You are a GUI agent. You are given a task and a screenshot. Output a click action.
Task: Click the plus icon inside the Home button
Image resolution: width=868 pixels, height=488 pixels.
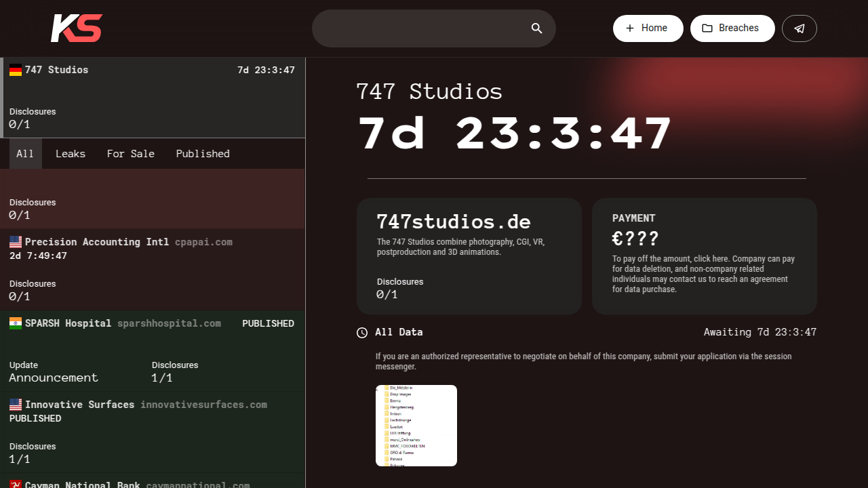click(x=629, y=28)
